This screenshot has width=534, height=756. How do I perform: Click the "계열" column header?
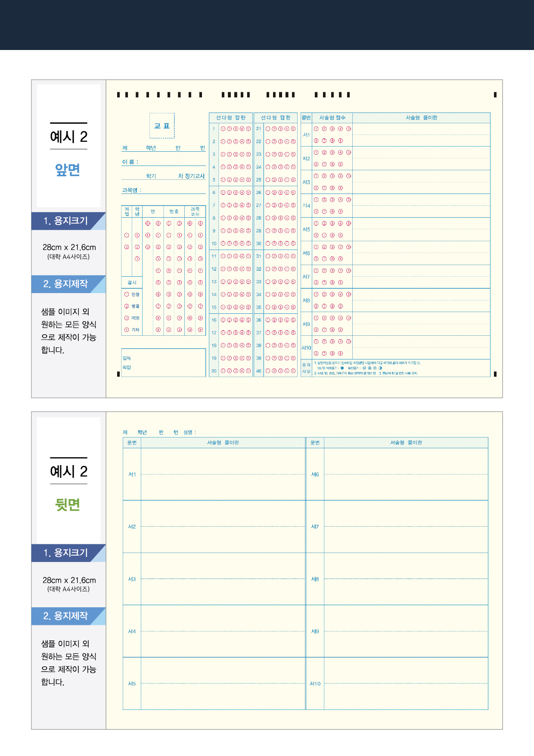[127, 211]
